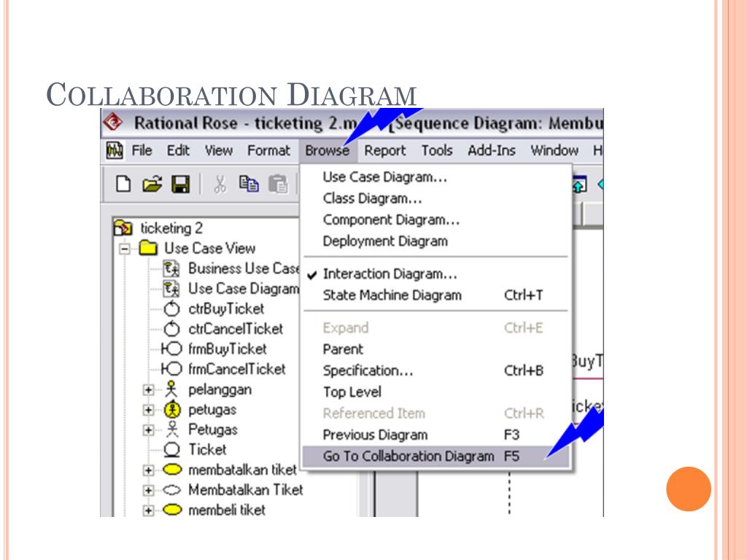Click the yellow membeli tiket use case icon
The image size is (747, 560).
[172, 510]
